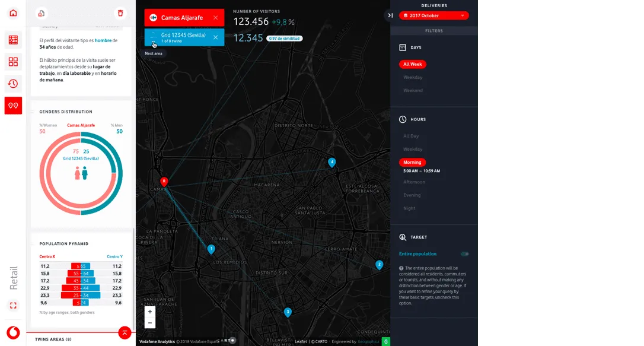Toggle the Entire population switch
Screen dimensions: 644x346
(464, 254)
